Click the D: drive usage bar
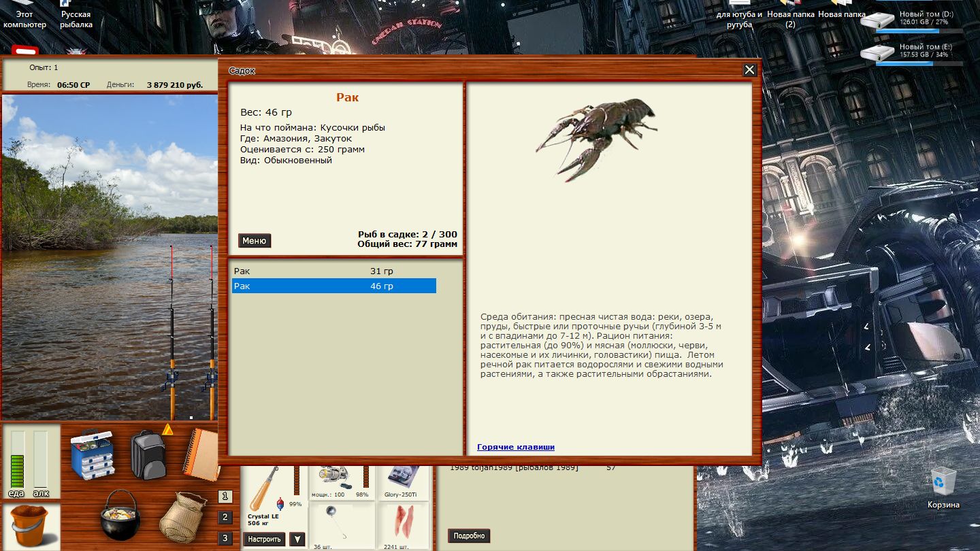 [x=919, y=31]
